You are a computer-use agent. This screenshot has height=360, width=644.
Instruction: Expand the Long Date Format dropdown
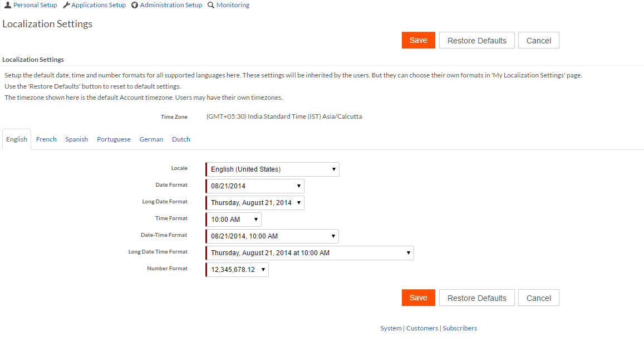[x=255, y=203]
